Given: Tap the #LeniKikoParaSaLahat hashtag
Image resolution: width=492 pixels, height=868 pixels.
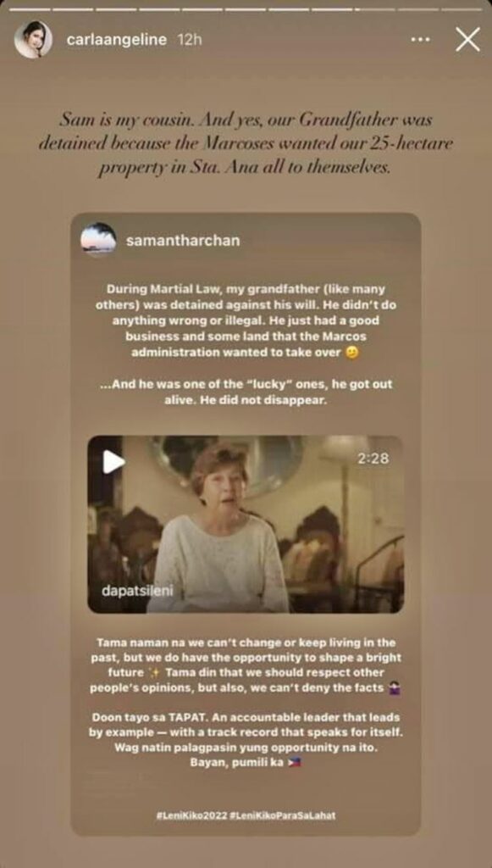Looking at the screenshot, I should [x=282, y=815].
